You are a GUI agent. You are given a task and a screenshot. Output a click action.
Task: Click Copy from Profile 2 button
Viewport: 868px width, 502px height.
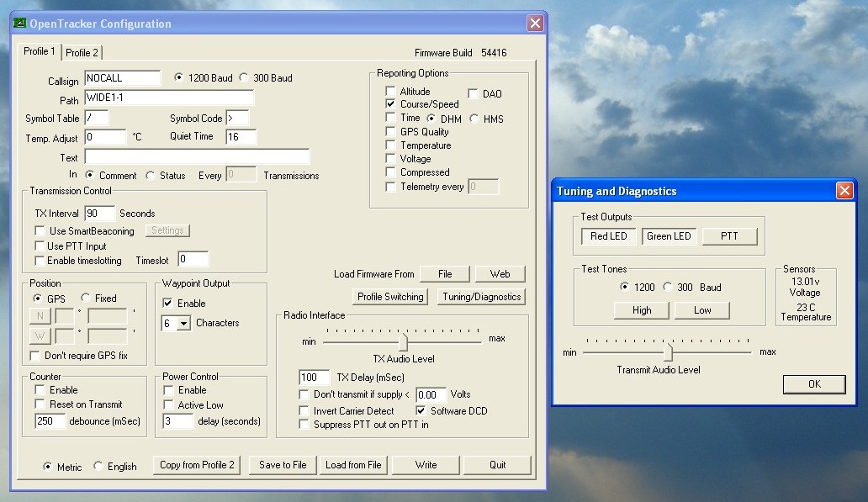197,465
